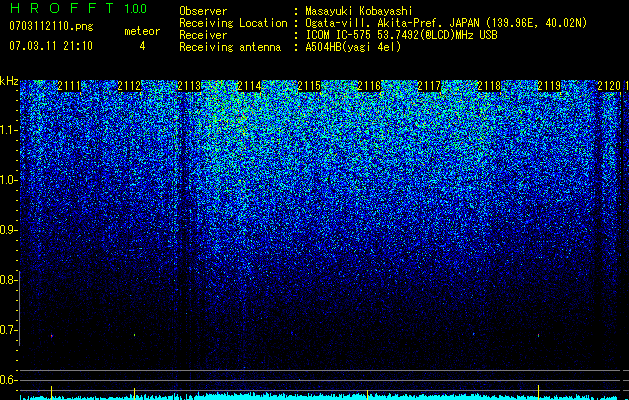Click the meteor count value 4
This screenshot has height=400, width=629.
[x=142, y=46]
